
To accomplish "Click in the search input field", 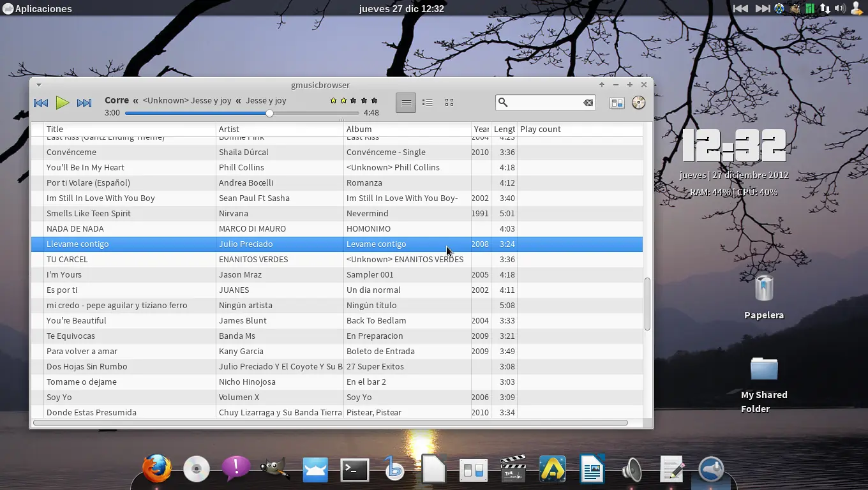I will [x=546, y=103].
